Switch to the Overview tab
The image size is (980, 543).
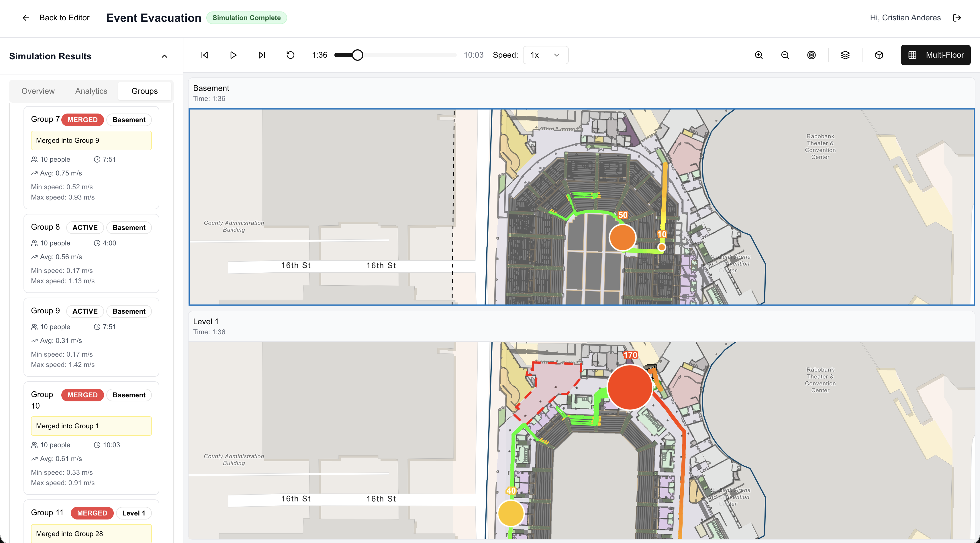click(x=38, y=91)
